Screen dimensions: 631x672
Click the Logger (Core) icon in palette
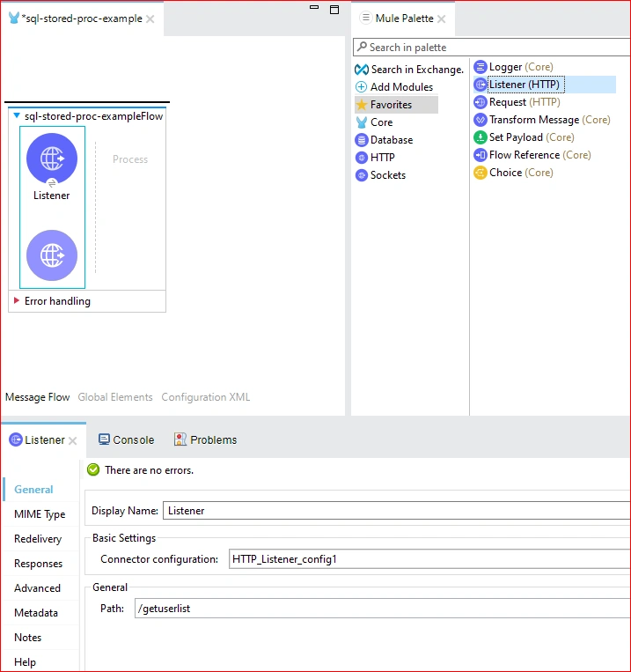[x=481, y=67]
